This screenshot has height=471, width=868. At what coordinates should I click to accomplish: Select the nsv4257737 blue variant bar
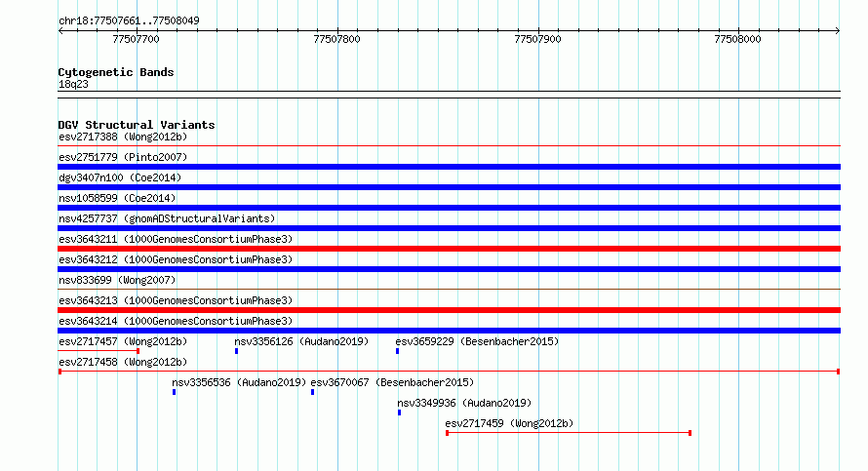click(x=449, y=228)
